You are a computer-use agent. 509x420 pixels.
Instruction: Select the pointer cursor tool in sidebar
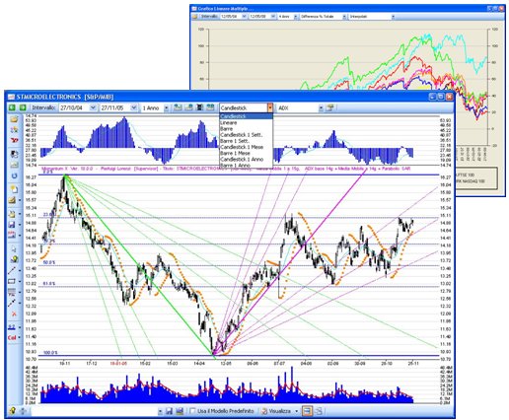pos(14,248)
